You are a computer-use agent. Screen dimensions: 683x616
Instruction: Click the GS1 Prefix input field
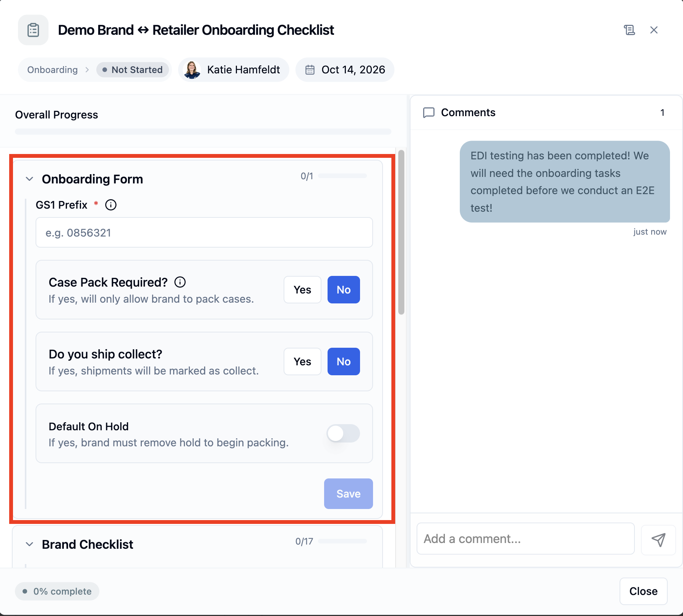pyautogui.click(x=204, y=232)
